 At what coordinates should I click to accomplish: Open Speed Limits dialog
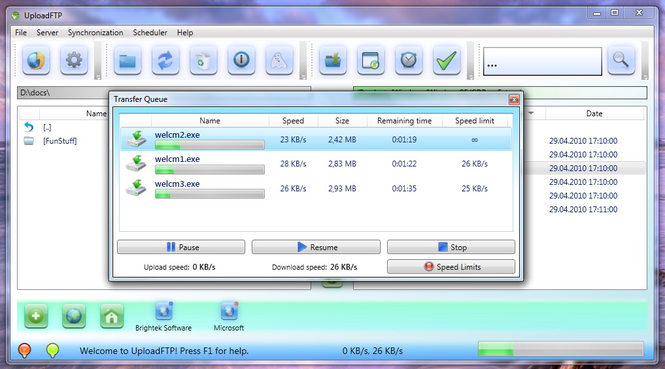pyautogui.click(x=451, y=267)
